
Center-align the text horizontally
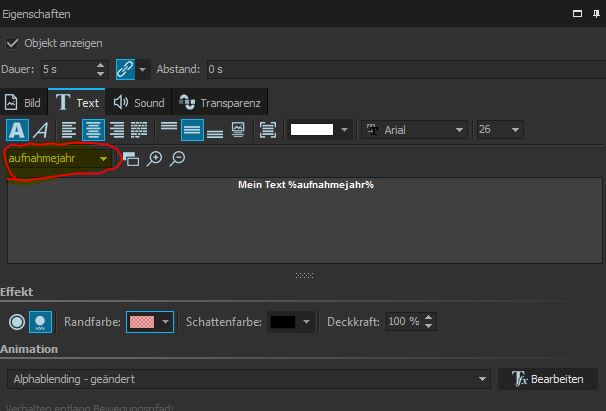(93, 130)
